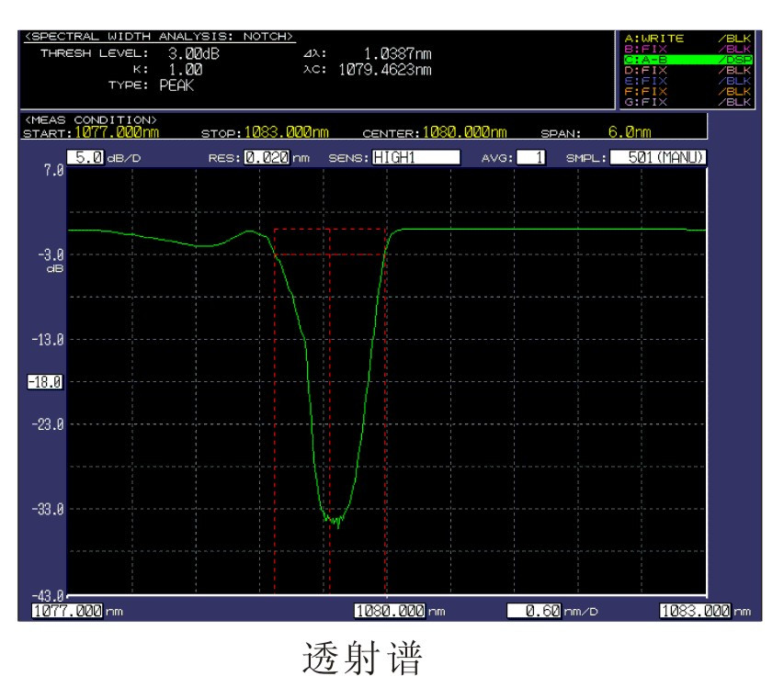Click the -23.0 y-axis label

click(48, 424)
